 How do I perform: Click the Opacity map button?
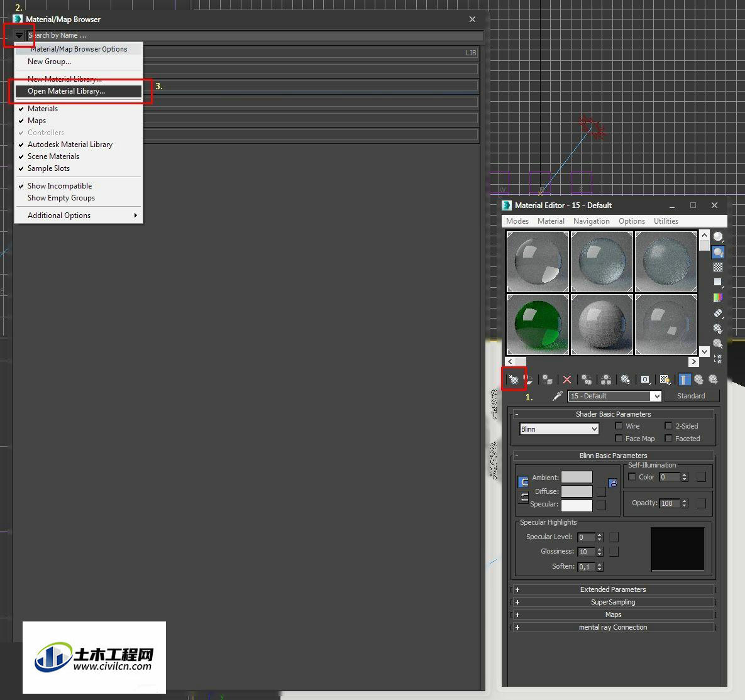coord(701,503)
